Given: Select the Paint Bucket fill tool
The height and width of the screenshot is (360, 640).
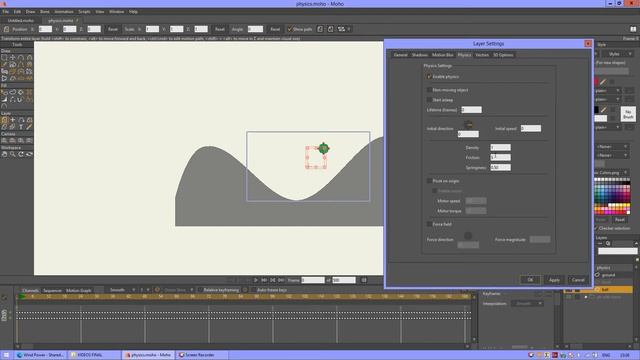Looking at the screenshot, I should click(21, 92).
